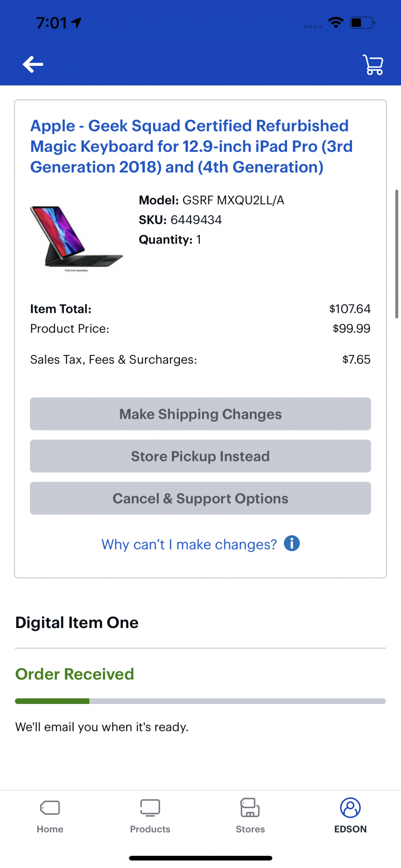Tap the Magic Keyboard product thumbnail
Image resolution: width=401 pixels, height=868 pixels.
point(76,238)
